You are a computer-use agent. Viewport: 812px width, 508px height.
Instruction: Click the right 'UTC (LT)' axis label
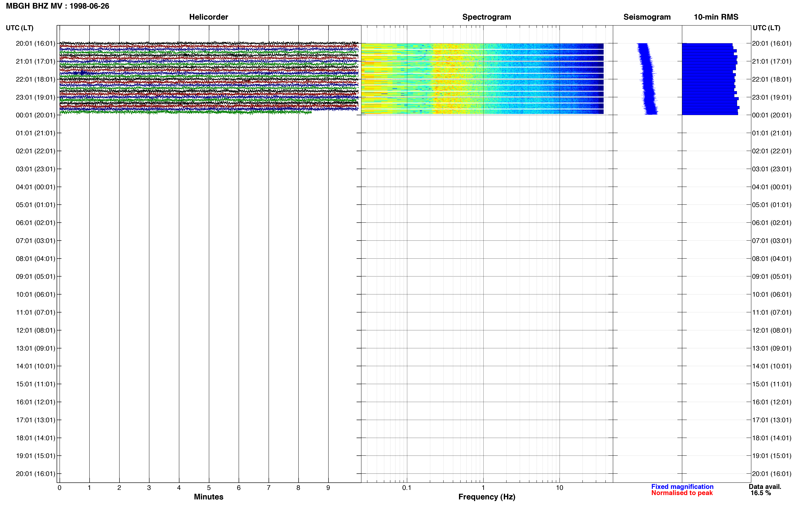(766, 28)
